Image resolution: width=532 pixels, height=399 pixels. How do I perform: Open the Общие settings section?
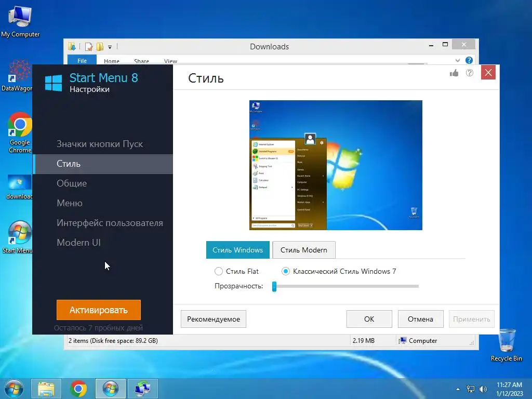point(72,183)
